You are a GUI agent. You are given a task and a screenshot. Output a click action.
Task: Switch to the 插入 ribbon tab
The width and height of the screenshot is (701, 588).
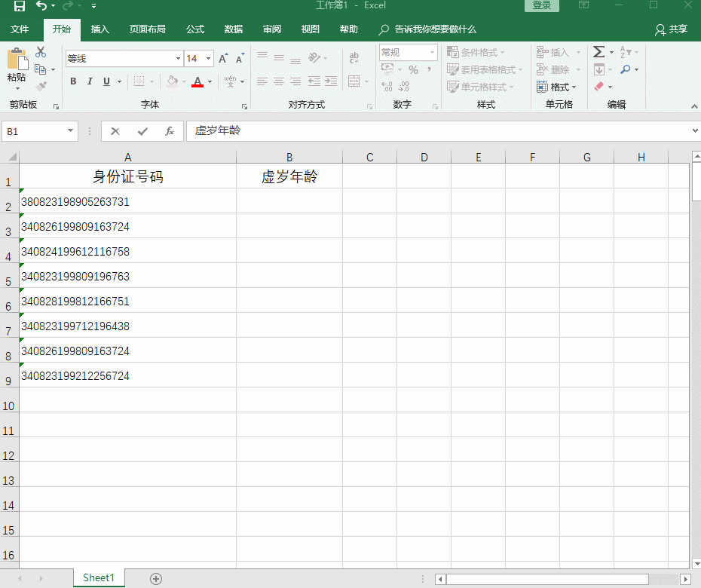99,29
